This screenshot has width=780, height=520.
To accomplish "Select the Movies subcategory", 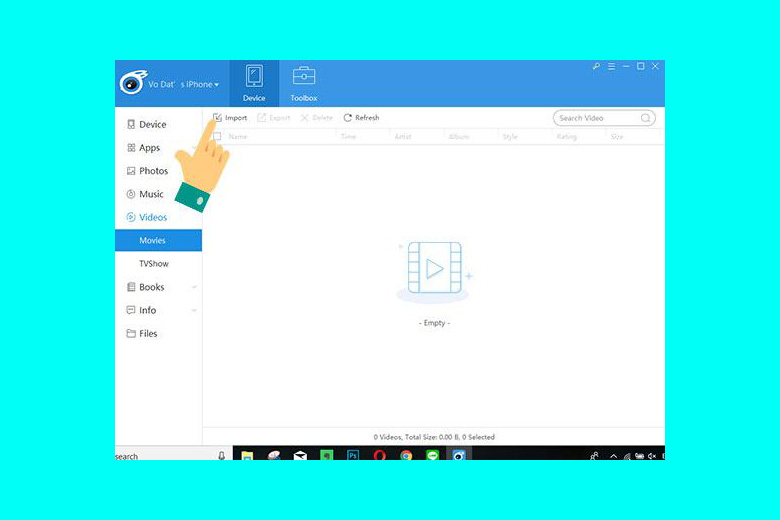I will click(158, 240).
